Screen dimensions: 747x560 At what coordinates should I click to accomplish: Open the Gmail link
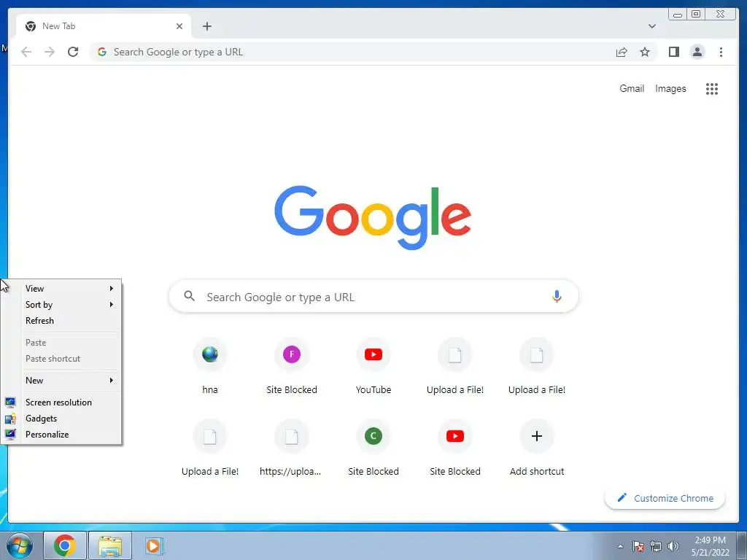632,88
